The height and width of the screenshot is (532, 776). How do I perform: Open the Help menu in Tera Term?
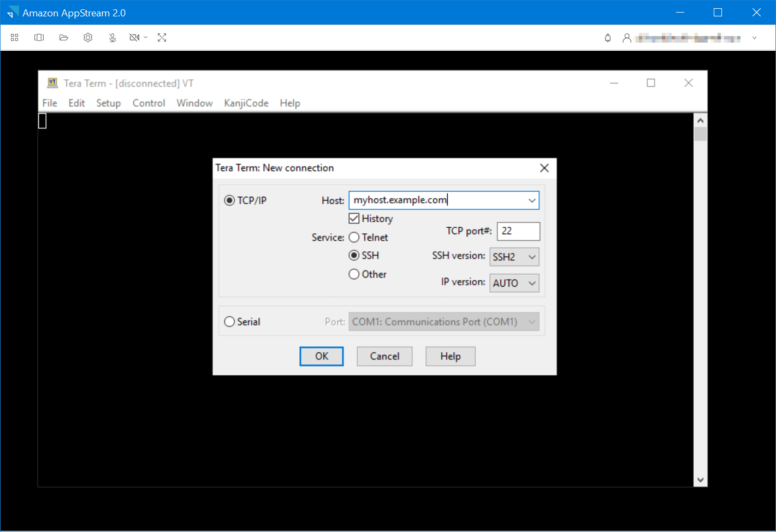tap(290, 103)
